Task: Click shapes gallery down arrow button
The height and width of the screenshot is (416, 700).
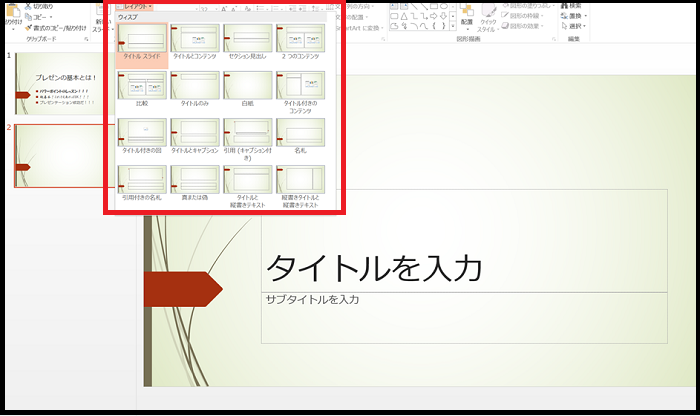Action: coord(453,16)
